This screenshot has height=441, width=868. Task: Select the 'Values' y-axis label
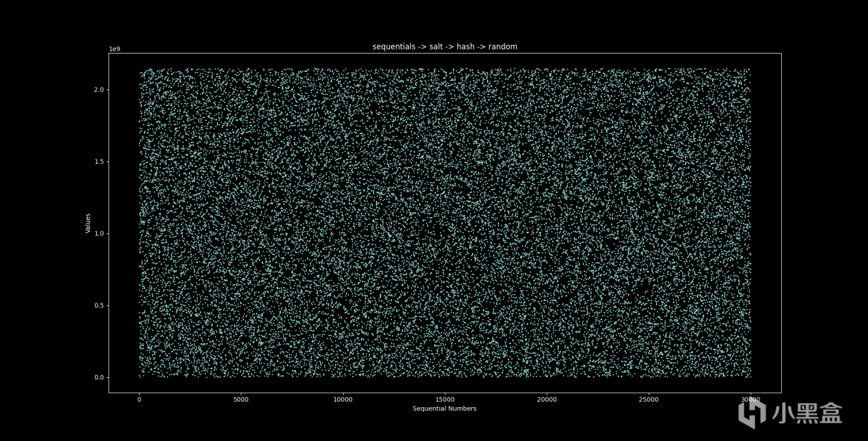point(88,223)
